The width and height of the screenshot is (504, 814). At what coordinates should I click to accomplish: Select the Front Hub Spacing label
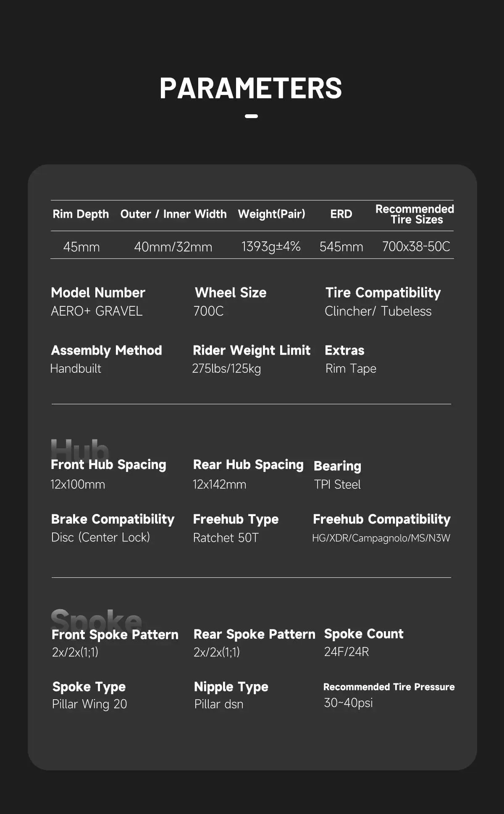(108, 465)
